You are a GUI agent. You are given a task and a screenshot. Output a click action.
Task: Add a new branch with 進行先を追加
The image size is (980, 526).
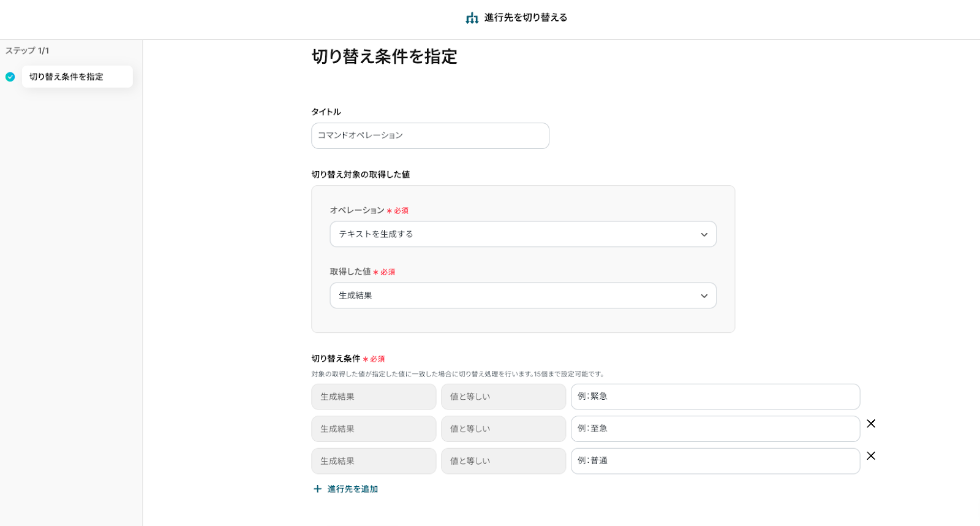pyautogui.click(x=345, y=489)
